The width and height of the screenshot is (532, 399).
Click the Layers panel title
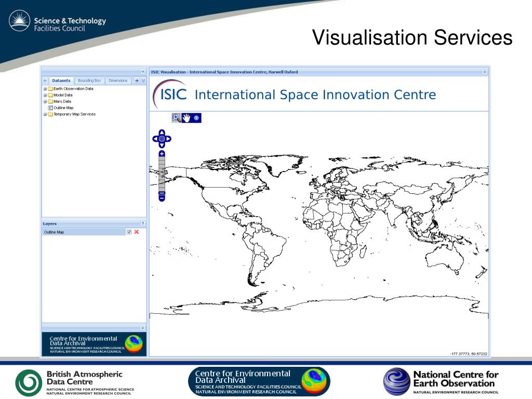pos(49,223)
